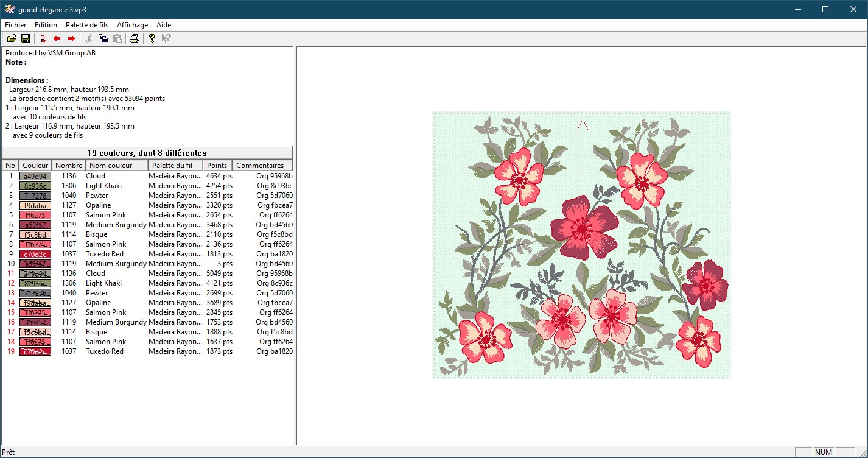Click the red right arrow icon

(71, 38)
